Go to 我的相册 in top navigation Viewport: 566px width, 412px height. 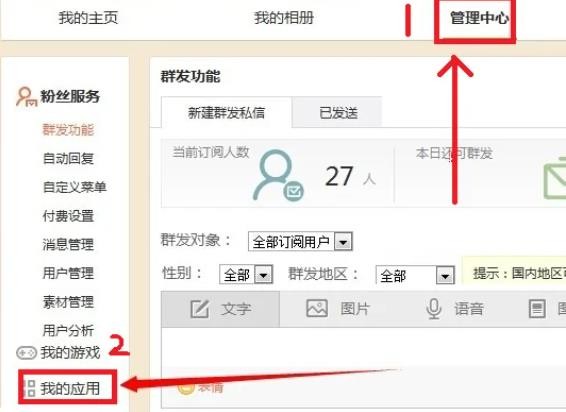pyautogui.click(x=284, y=18)
